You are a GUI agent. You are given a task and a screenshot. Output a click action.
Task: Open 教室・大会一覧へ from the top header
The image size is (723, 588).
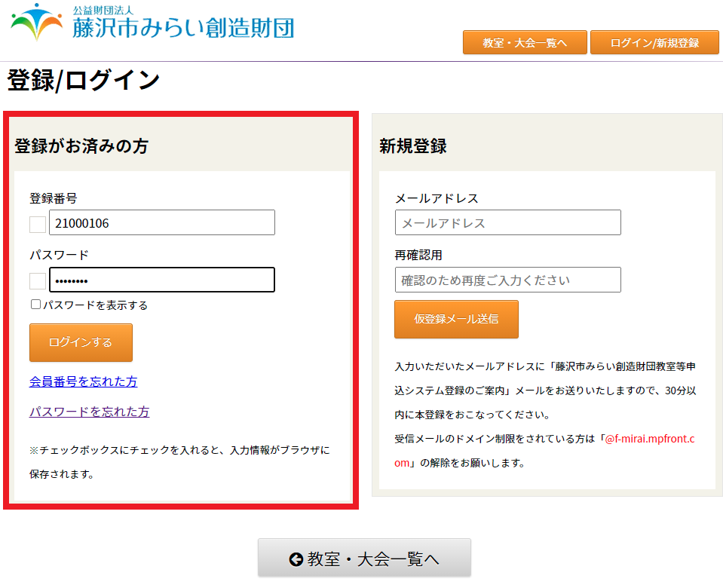click(524, 43)
